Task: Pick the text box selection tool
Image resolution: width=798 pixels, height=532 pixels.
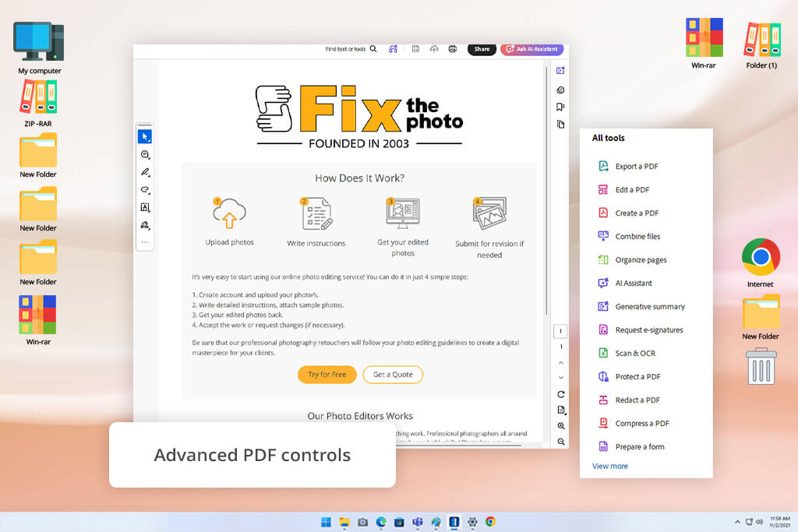Action: 145,207
